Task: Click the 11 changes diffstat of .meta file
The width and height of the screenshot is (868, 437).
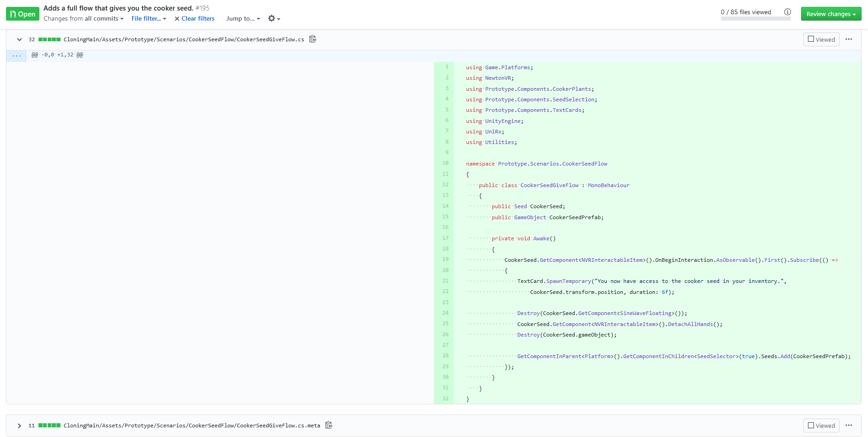Action: click(x=44, y=426)
